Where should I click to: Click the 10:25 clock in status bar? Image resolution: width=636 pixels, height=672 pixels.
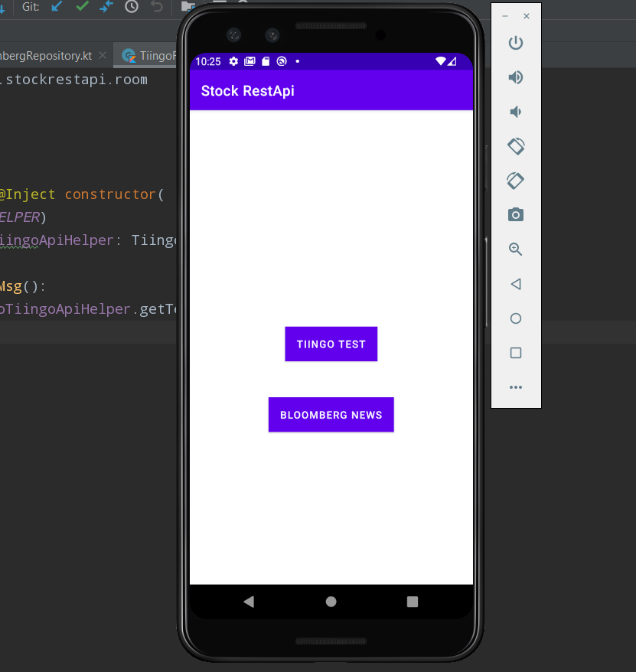[x=208, y=62]
